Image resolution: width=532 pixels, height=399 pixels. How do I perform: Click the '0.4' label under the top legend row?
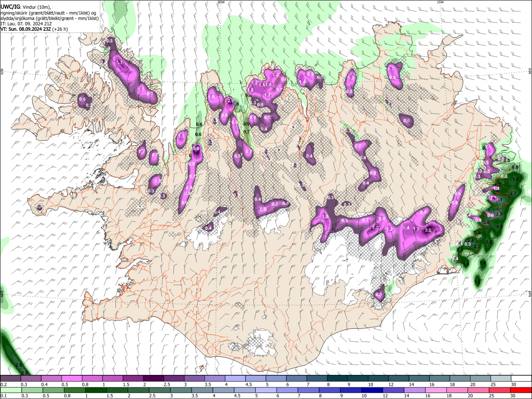coord(44,384)
